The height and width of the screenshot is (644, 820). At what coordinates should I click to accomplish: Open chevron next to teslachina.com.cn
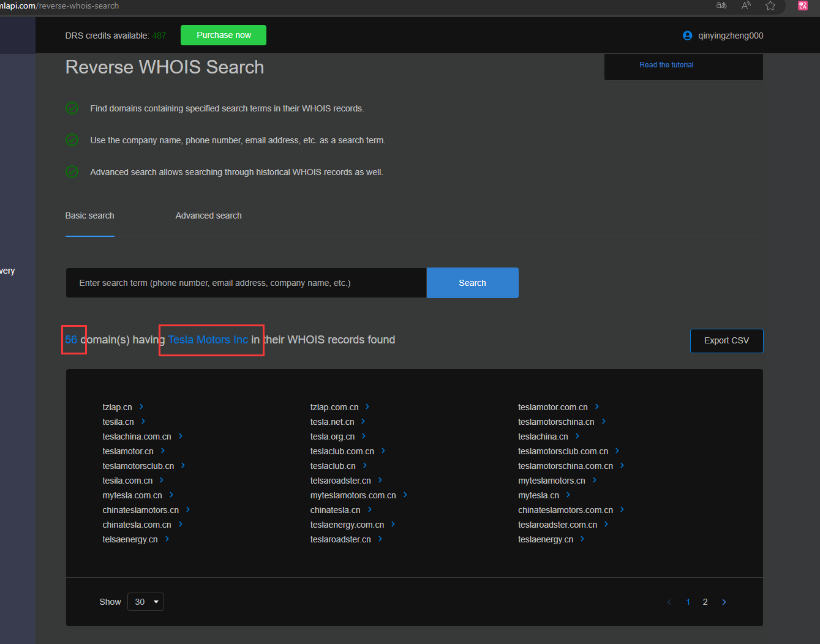pyautogui.click(x=181, y=436)
